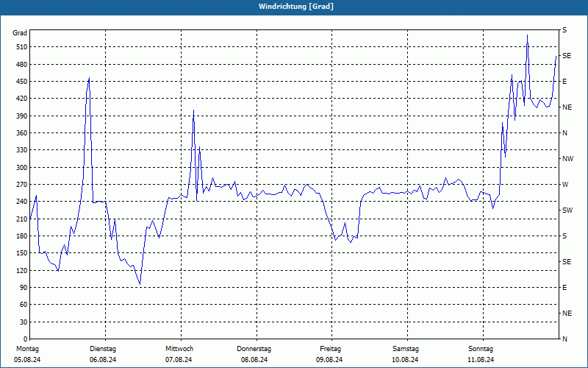The height and width of the screenshot is (368, 588).
Task: Pick the date "07.08.24"
Action: click(x=179, y=360)
